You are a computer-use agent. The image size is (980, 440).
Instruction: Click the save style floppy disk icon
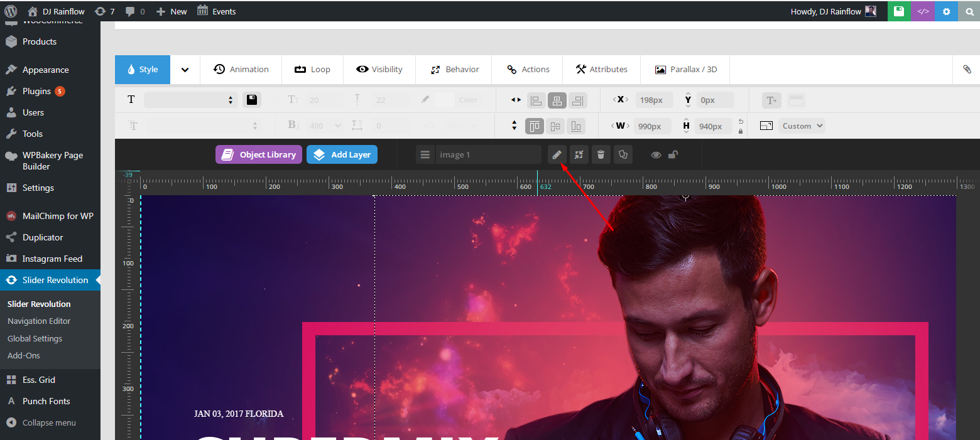click(x=252, y=100)
